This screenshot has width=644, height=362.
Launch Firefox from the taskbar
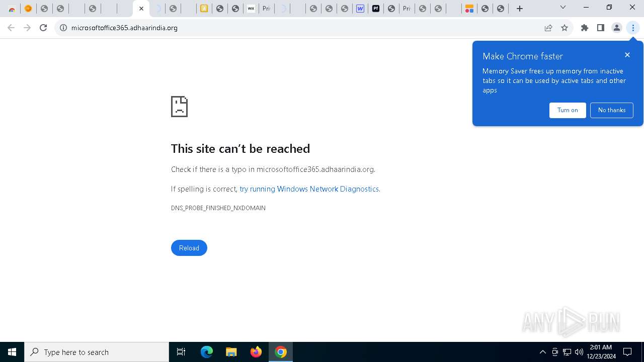[256, 352]
